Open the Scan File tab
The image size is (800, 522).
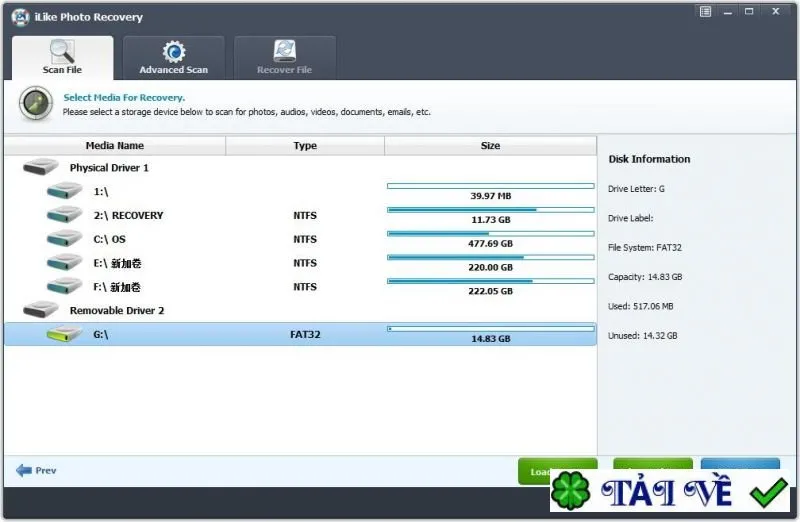pos(62,58)
